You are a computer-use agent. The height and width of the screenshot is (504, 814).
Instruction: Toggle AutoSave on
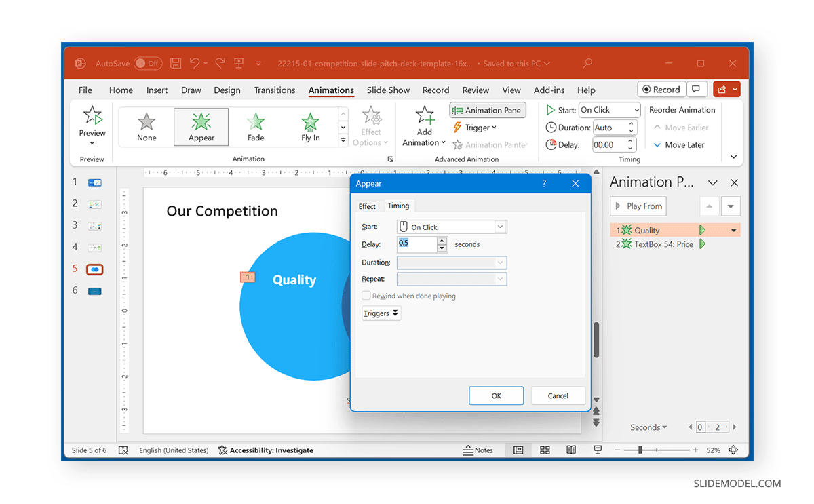148,63
